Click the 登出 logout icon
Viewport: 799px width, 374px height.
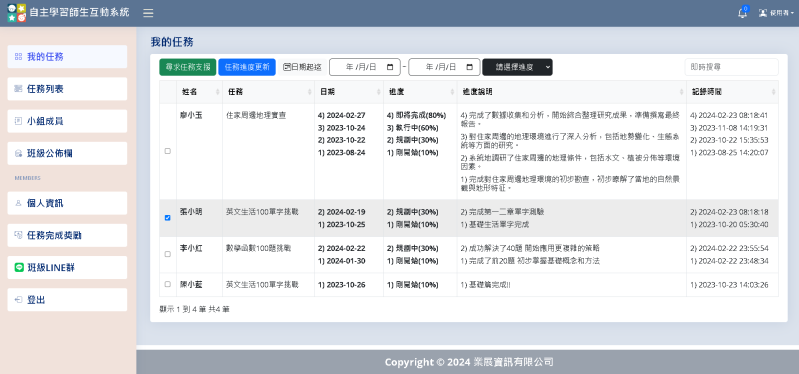point(18,300)
